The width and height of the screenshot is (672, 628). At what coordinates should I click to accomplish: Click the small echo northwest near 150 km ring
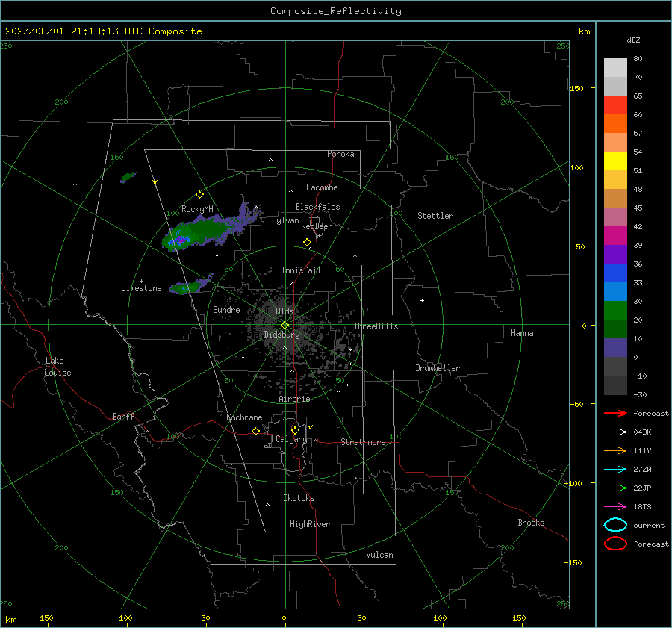[128, 177]
